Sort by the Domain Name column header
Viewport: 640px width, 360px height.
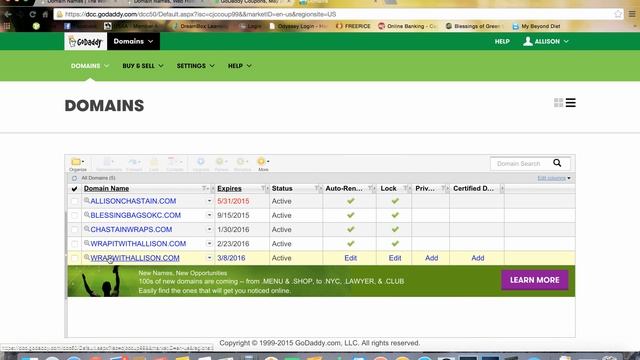(107, 189)
